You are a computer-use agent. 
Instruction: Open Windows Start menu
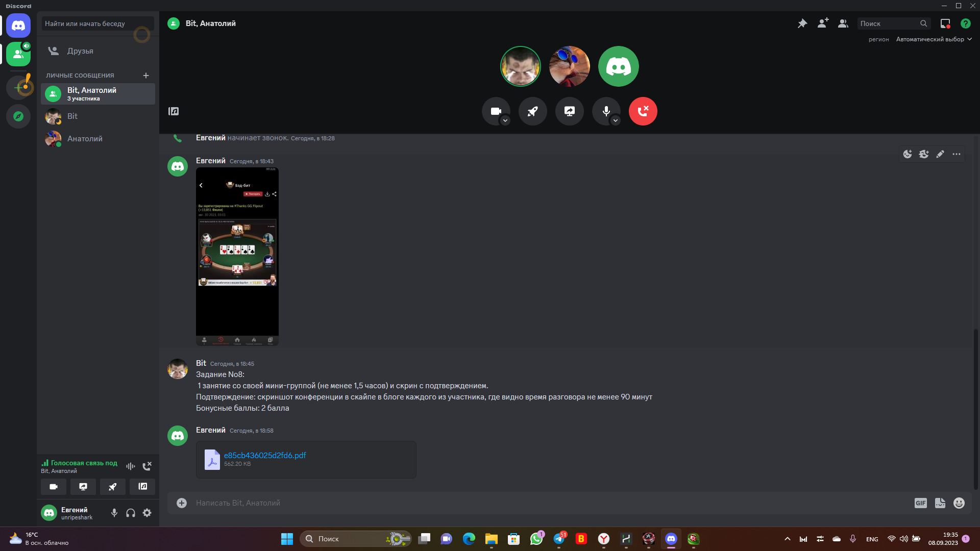tap(287, 539)
